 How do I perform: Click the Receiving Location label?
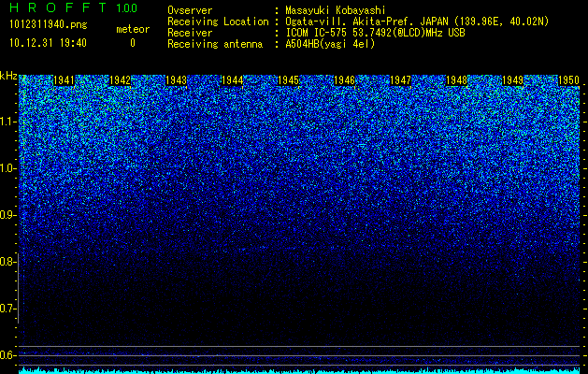(x=218, y=22)
